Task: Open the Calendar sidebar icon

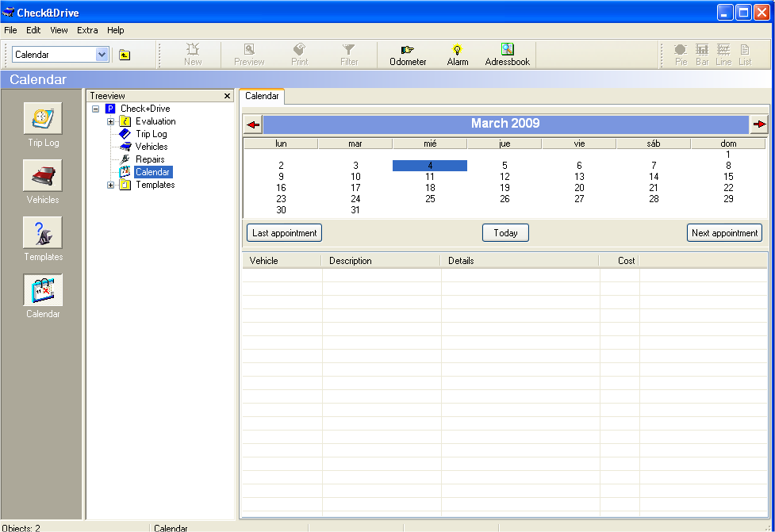Action: coord(43,290)
